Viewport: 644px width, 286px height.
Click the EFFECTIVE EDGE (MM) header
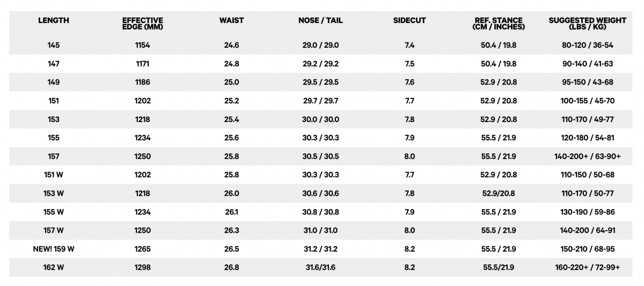[x=143, y=24]
